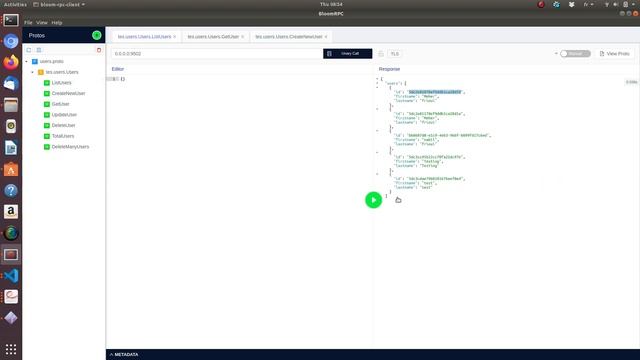Select GetUser method in the tree
The image size is (640, 360).
[x=60, y=104]
